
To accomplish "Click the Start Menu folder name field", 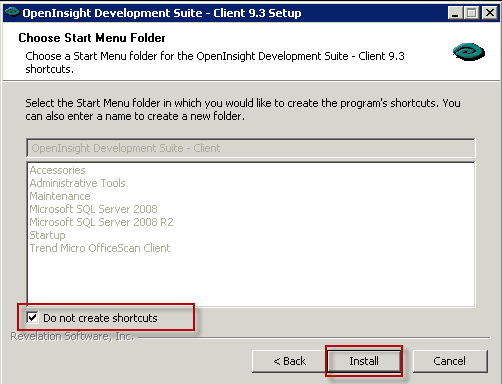I will click(251, 148).
